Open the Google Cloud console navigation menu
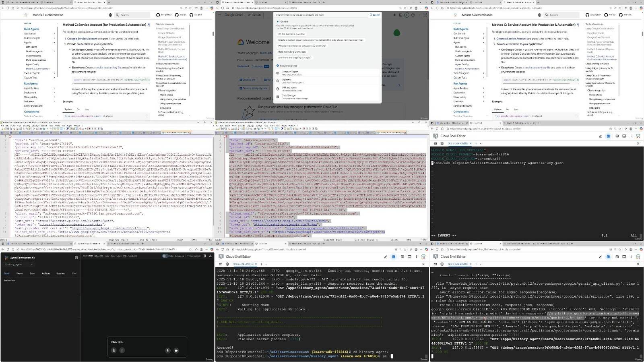Image resolution: width=644 pixels, height=362 pixels. coord(219,15)
